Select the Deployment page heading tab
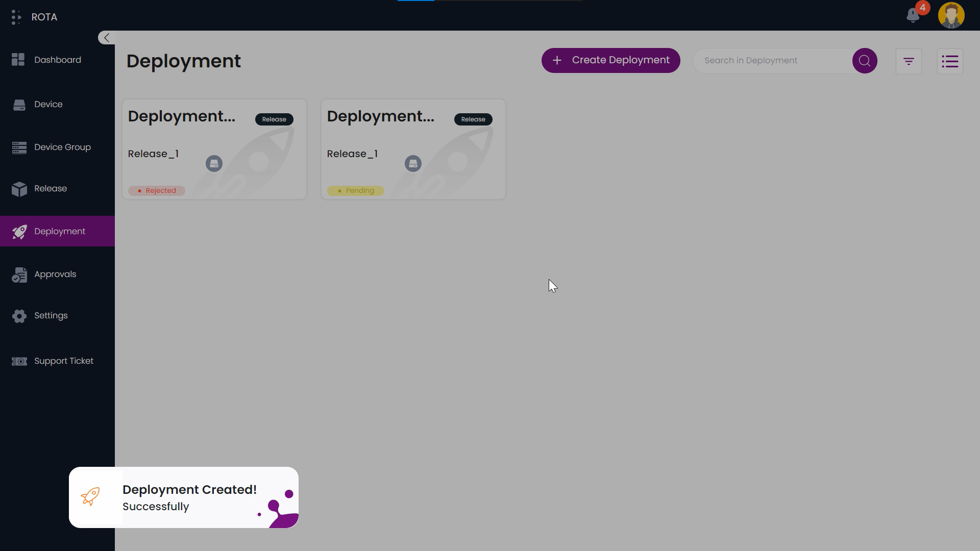Viewport: 980px width, 551px height. 183,61
